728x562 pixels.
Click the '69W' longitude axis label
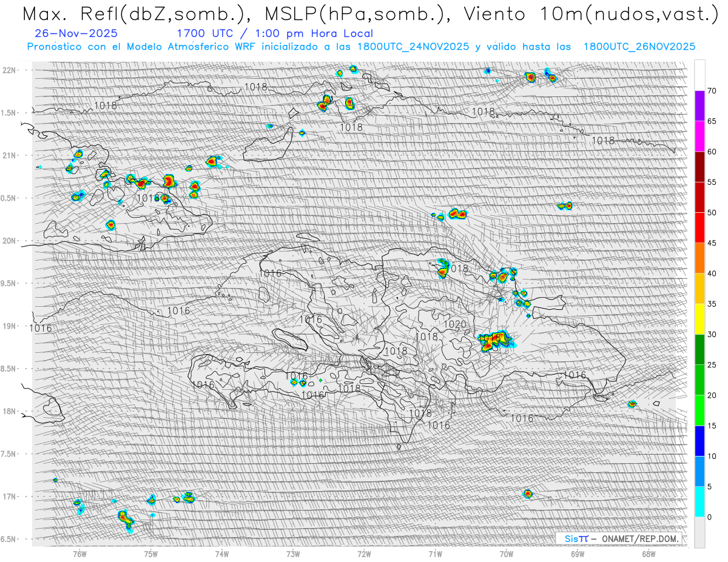pyautogui.click(x=578, y=553)
